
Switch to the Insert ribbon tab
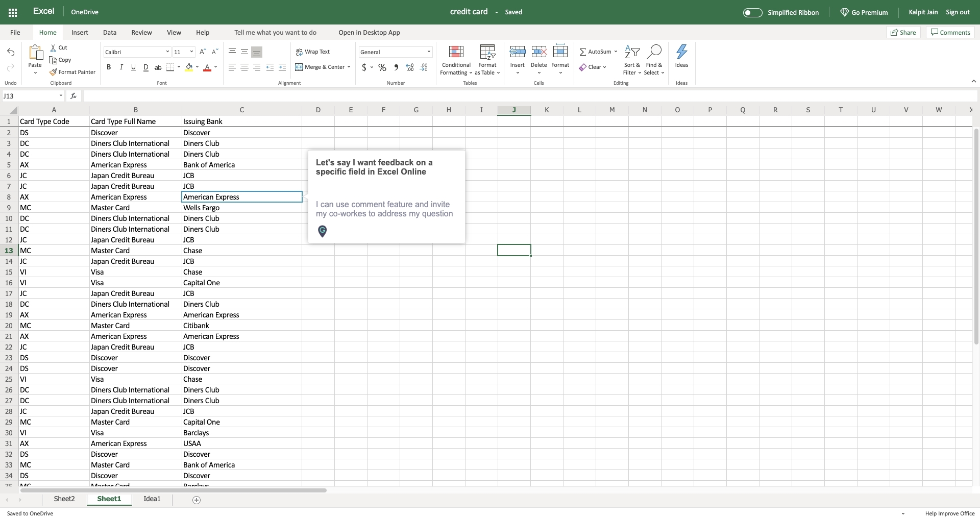tap(80, 32)
